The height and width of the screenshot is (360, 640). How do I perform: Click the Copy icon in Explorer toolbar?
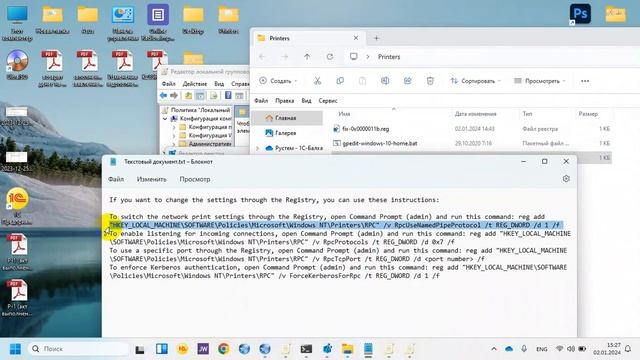(x=340, y=81)
